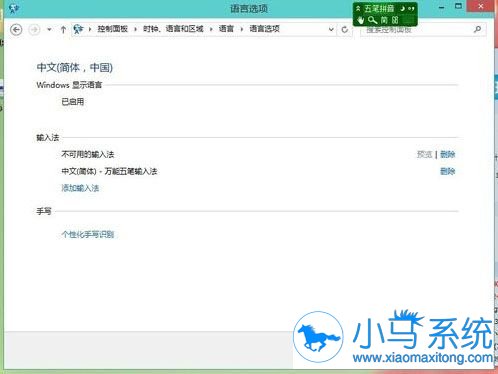
Task: Collapse IME bar with double-chevron icon
Action: click(x=358, y=8)
